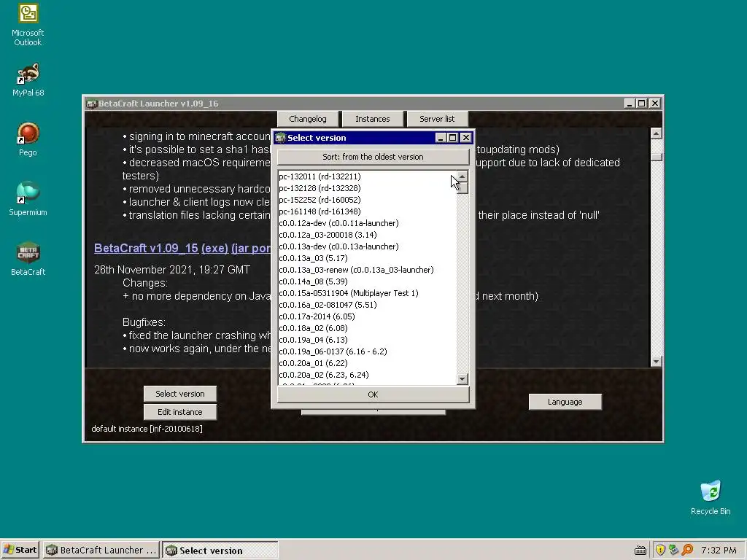Select the Supermium desktop shortcut
Image resolution: width=747 pixels, height=560 pixels.
28,199
